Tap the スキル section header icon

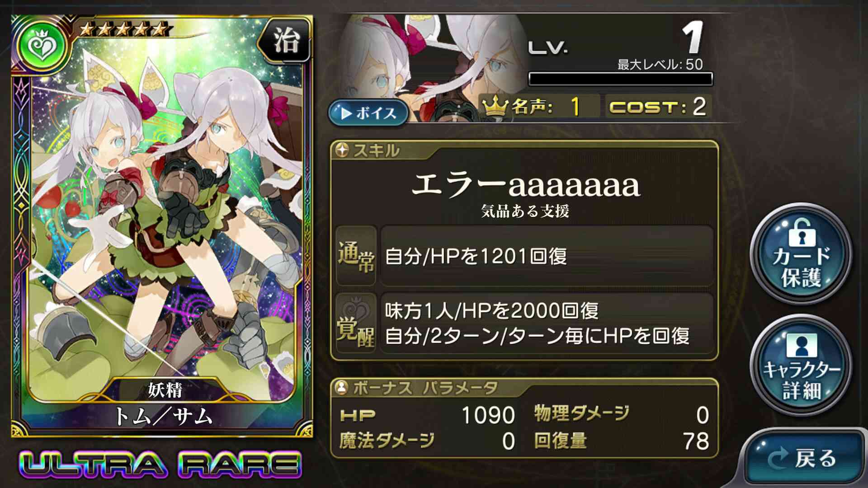click(342, 150)
